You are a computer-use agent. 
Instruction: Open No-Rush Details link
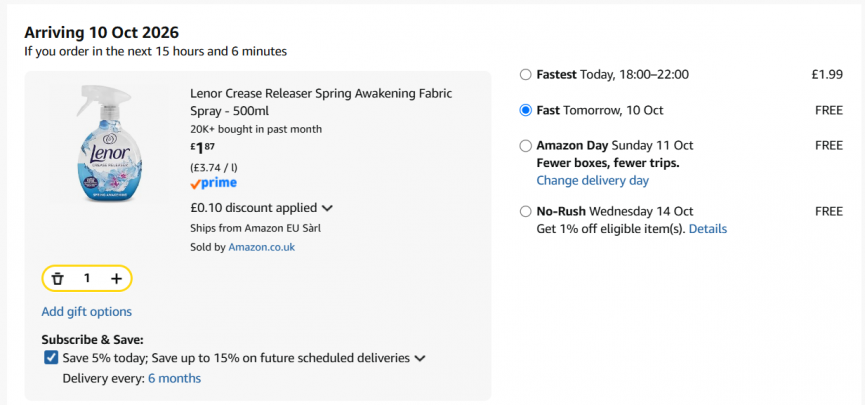708,228
